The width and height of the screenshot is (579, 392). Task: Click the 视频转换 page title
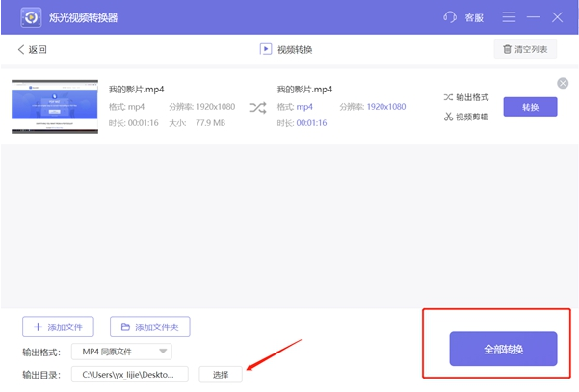click(x=295, y=49)
